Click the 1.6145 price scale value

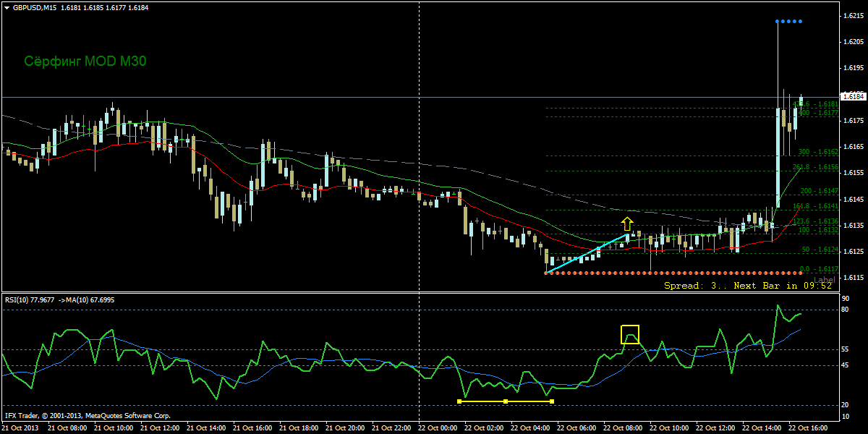852,199
